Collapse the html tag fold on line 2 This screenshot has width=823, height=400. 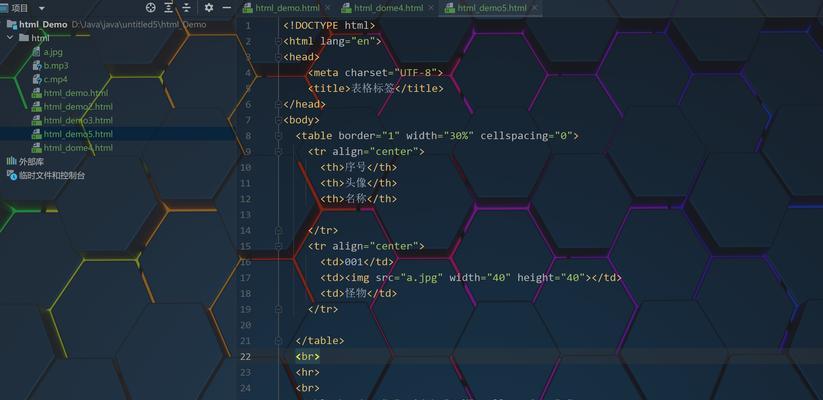[278, 41]
